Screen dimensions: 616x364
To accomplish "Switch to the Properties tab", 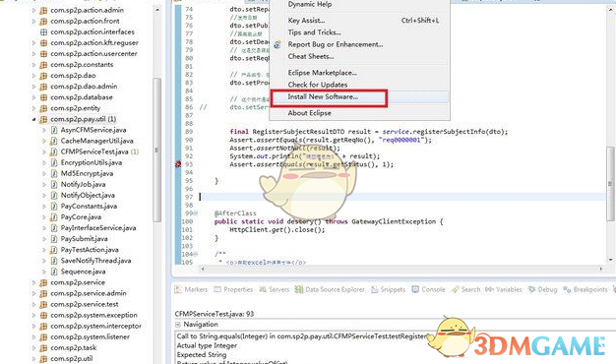I will coord(238,289).
